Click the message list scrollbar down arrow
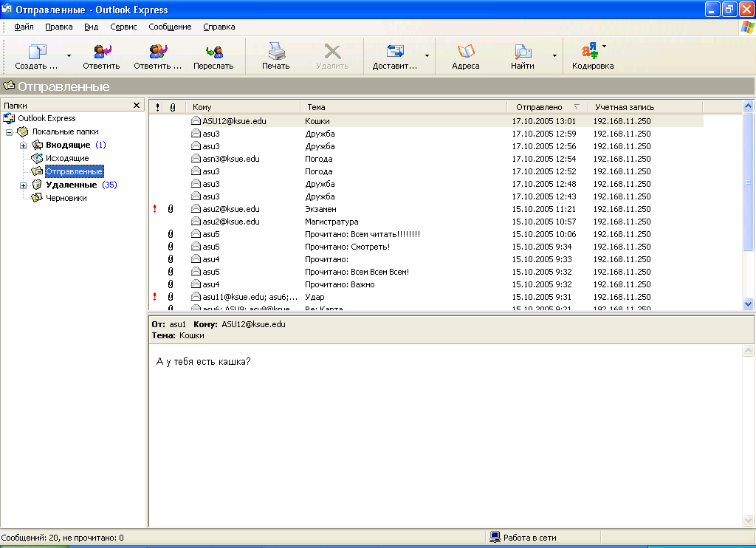 pos(749,304)
